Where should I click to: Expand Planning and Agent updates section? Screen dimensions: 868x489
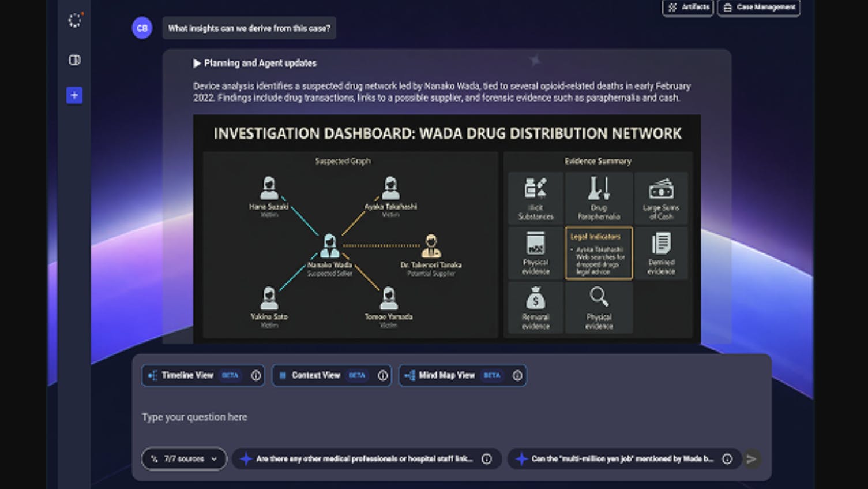coord(255,63)
